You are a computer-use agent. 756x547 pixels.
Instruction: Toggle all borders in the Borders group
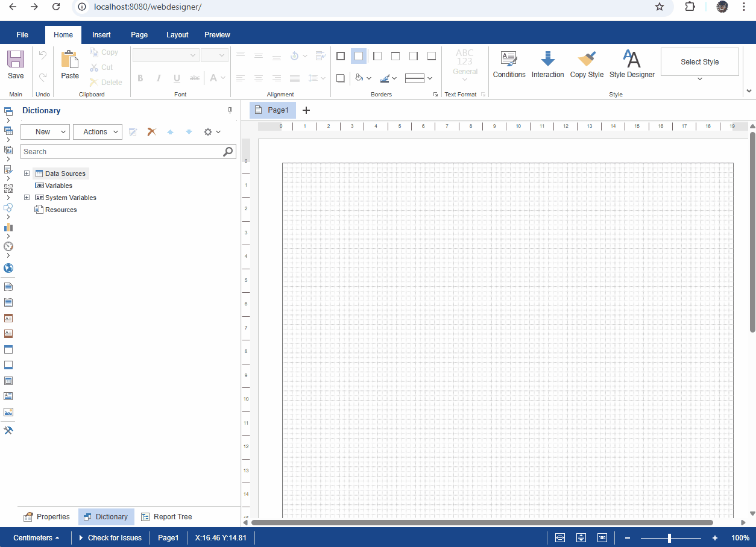tap(341, 56)
